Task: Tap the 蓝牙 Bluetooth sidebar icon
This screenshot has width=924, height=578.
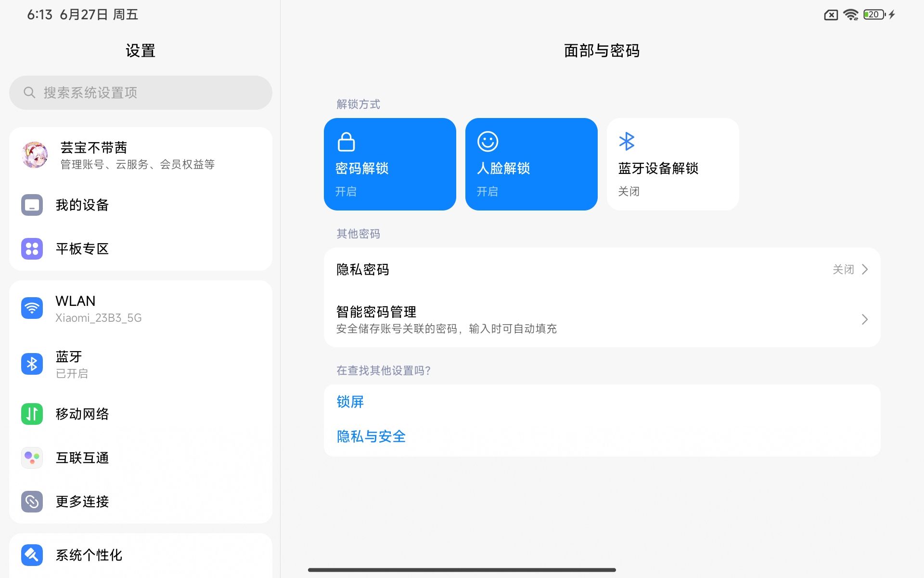Action: tap(32, 364)
